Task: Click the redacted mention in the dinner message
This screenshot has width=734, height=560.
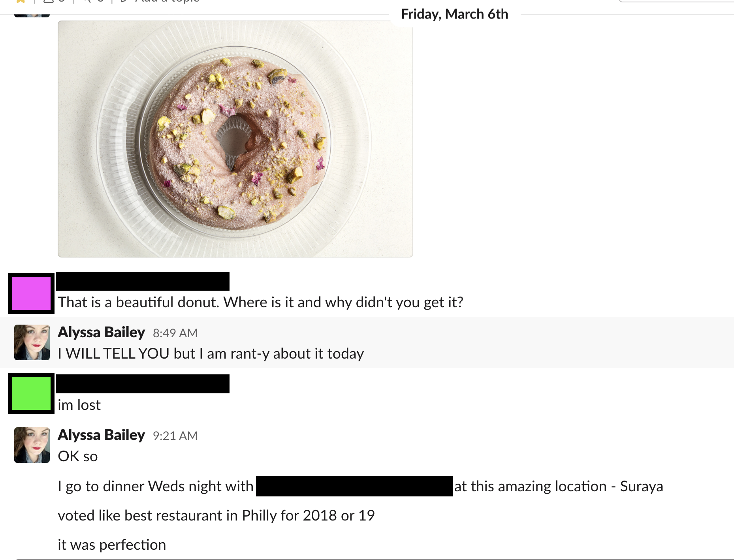Action: tap(354, 486)
